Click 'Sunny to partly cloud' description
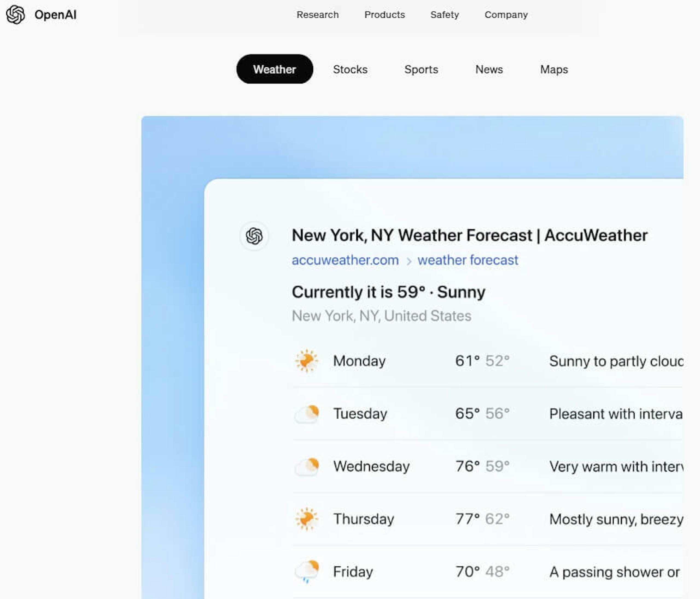This screenshot has width=700, height=599. (616, 361)
